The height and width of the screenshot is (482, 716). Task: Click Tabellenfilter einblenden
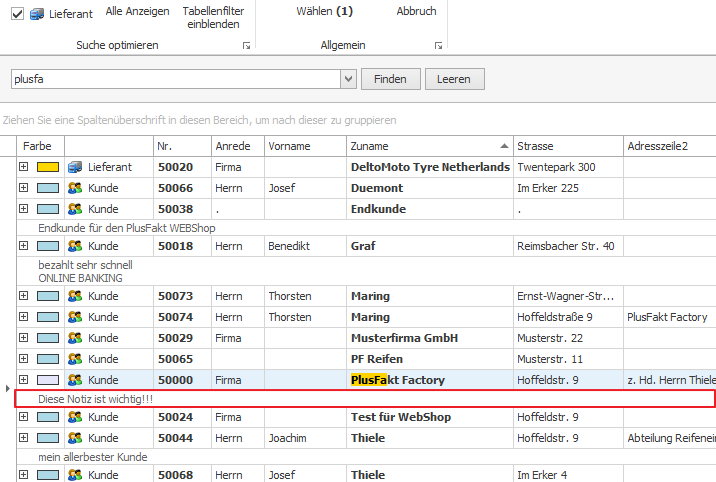click(x=213, y=18)
